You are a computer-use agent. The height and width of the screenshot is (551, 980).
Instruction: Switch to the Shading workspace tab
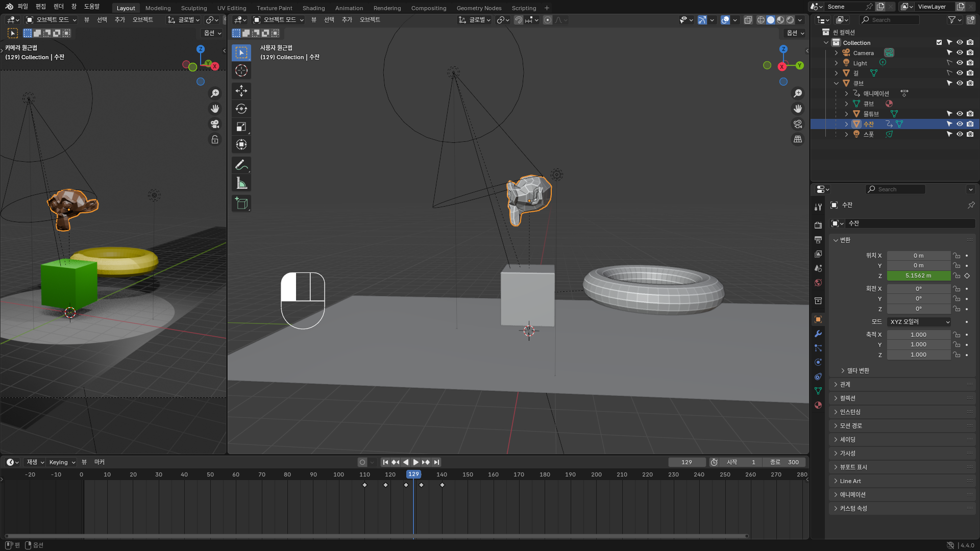(313, 8)
